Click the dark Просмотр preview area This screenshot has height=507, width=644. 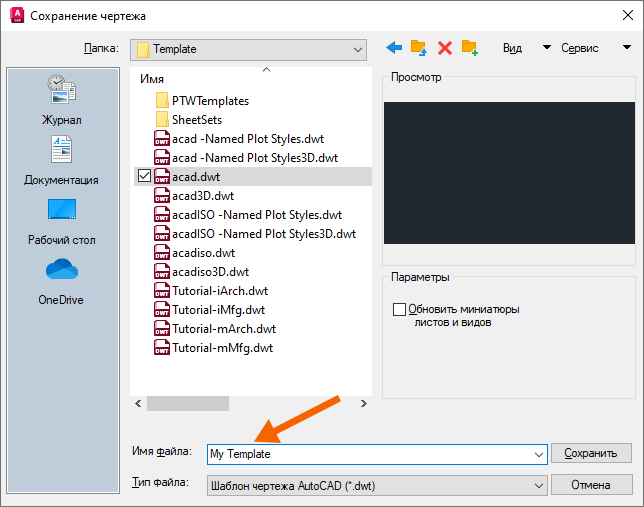point(509,173)
